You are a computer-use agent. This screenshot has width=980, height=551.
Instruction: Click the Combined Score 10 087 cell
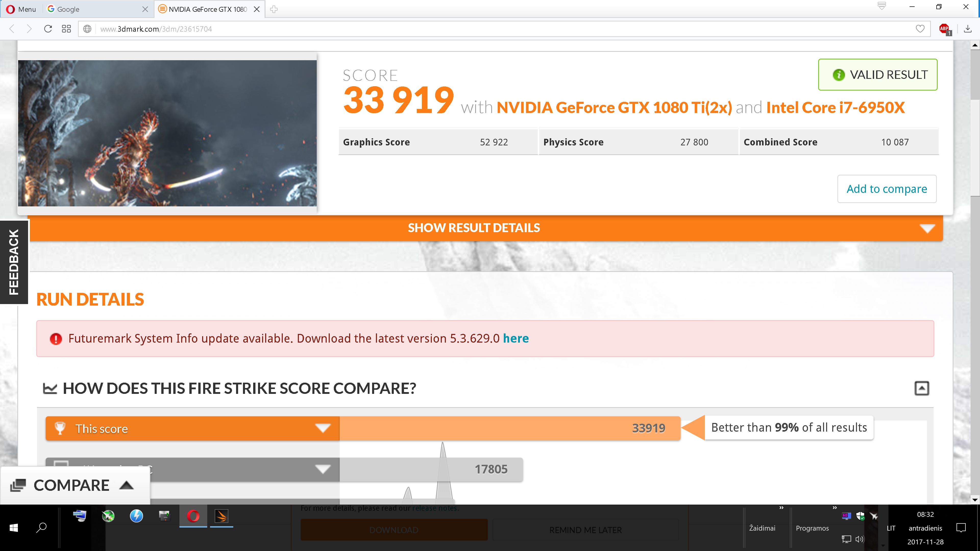(839, 142)
